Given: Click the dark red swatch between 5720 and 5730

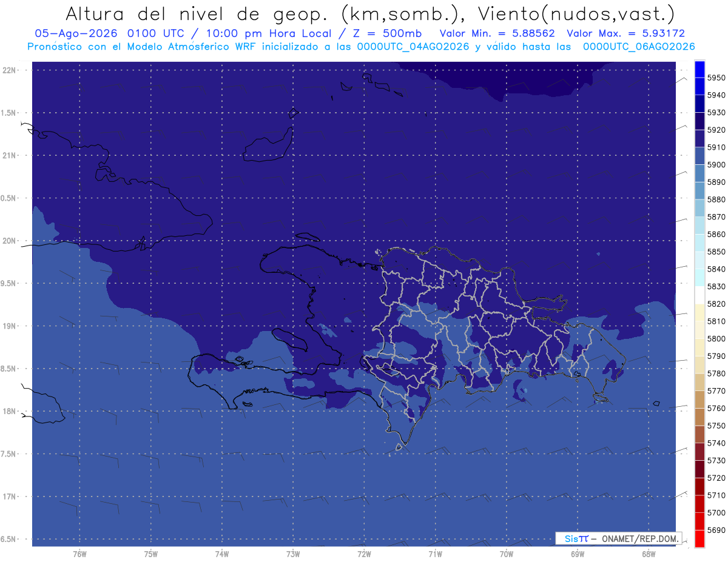Looking at the screenshot, I should [699, 469].
